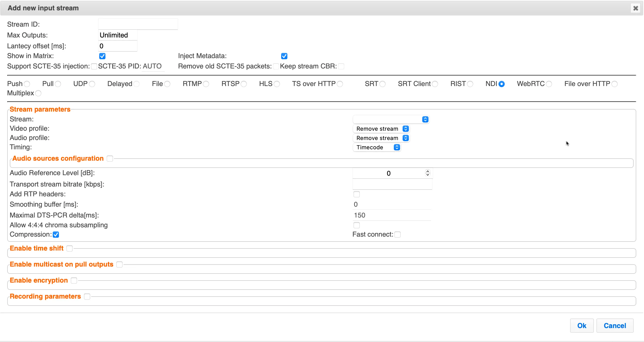Click the Ok button
Viewport: 644px width, 342px height.
582,325
